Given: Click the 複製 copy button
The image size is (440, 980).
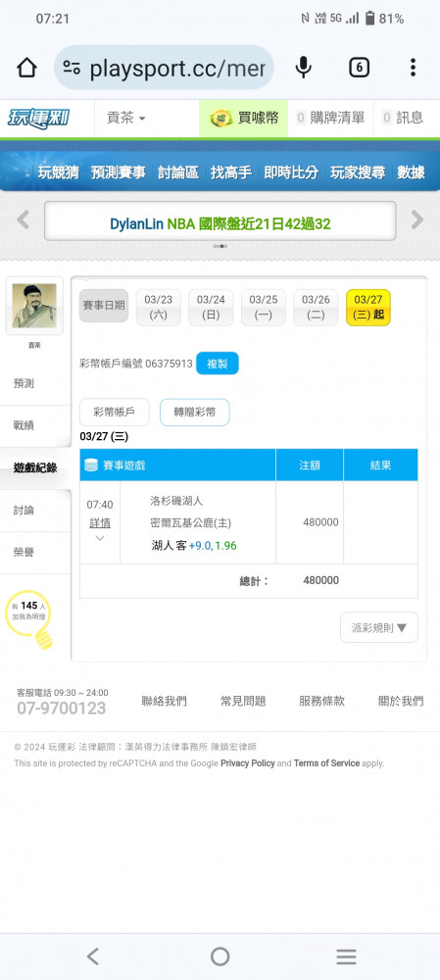Looking at the screenshot, I should tap(218, 364).
